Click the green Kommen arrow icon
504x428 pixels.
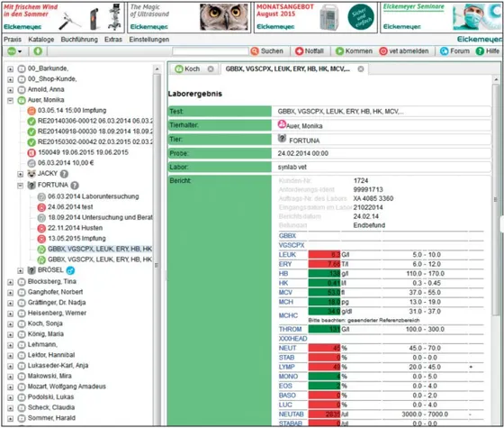click(340, 51)
